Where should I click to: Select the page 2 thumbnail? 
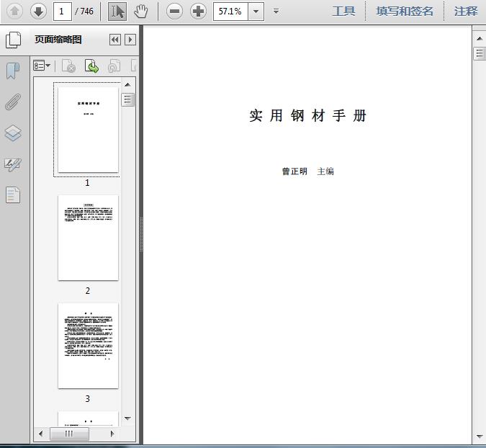[88, 238]
